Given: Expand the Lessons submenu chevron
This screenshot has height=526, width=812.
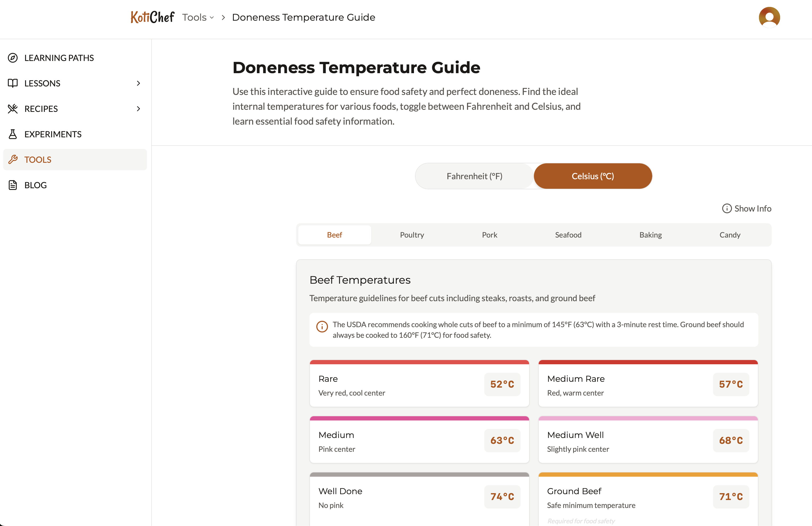Looking at the screenshot, I should pos(138,83).
